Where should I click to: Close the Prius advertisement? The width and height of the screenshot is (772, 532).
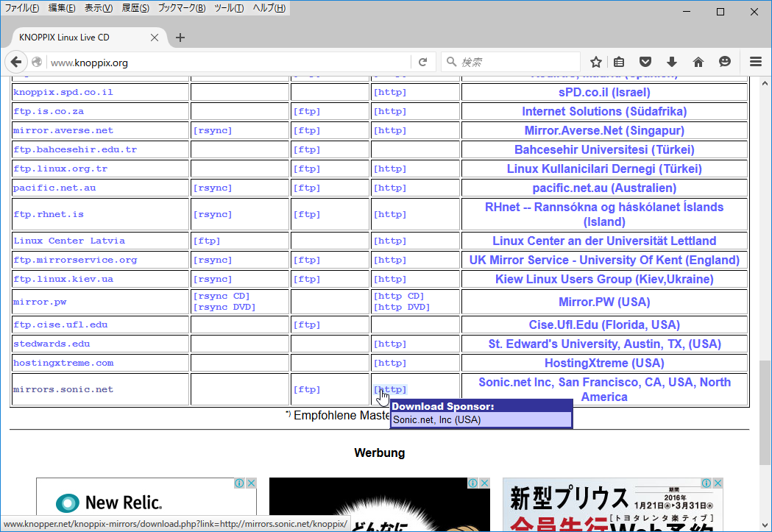pyautogui.click(x=718, y=483)
